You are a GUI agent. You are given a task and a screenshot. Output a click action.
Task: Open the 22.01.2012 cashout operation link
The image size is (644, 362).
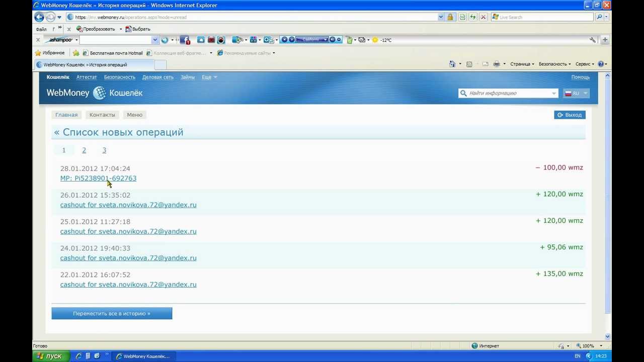pos(128,284)
